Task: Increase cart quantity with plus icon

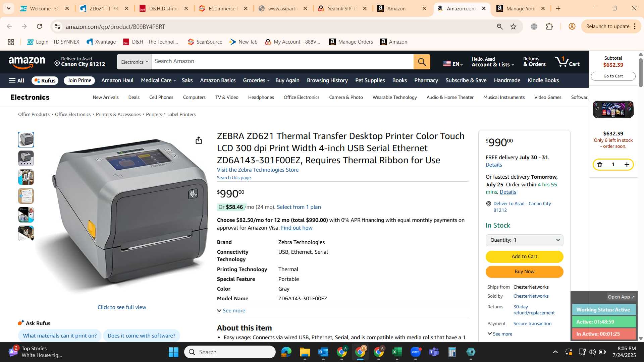Action: pyautogui.click(x=627, y=165)
